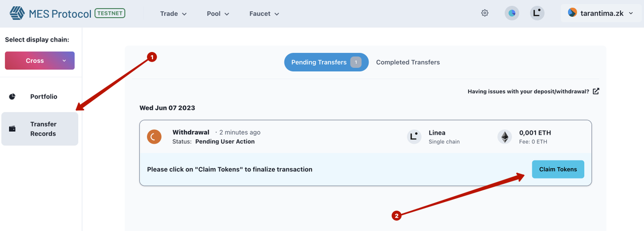Click the Ethereum token icon
The height and width of the screenshot is (231, 644).
[x=504, y=137]
